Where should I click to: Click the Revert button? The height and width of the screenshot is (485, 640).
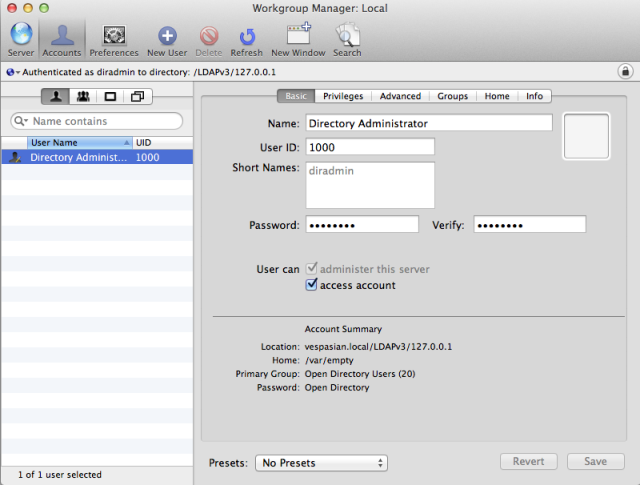click(529, 461)
